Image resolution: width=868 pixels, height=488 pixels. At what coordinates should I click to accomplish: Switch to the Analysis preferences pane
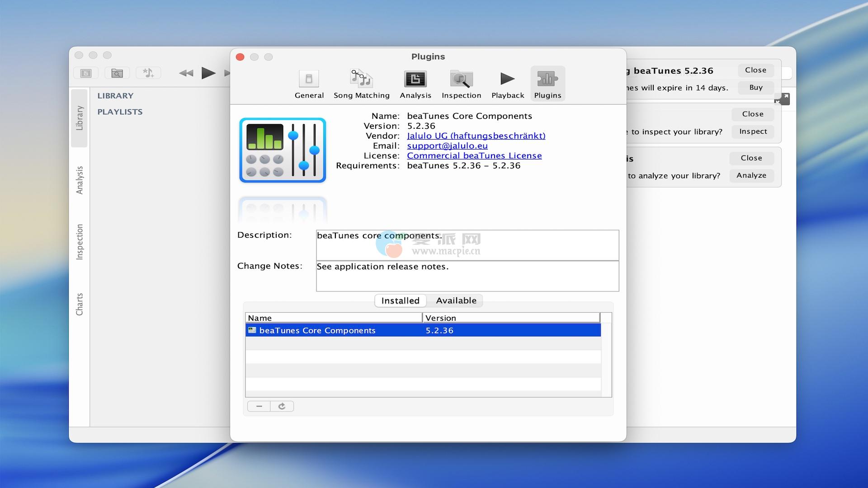pos(415,84)
